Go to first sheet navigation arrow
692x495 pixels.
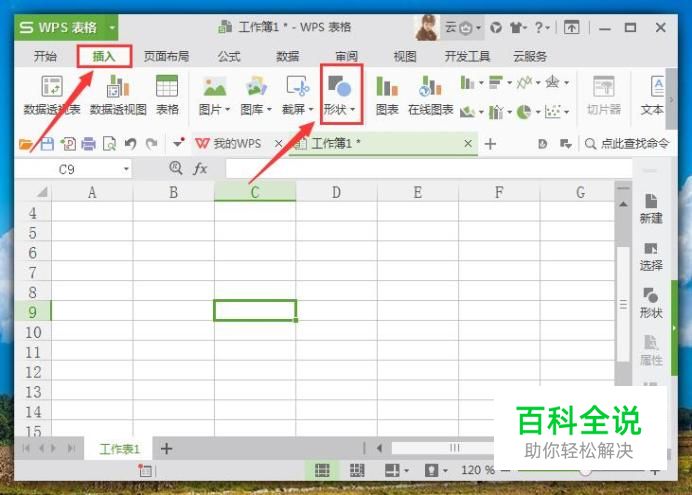(x=26, y=449)
